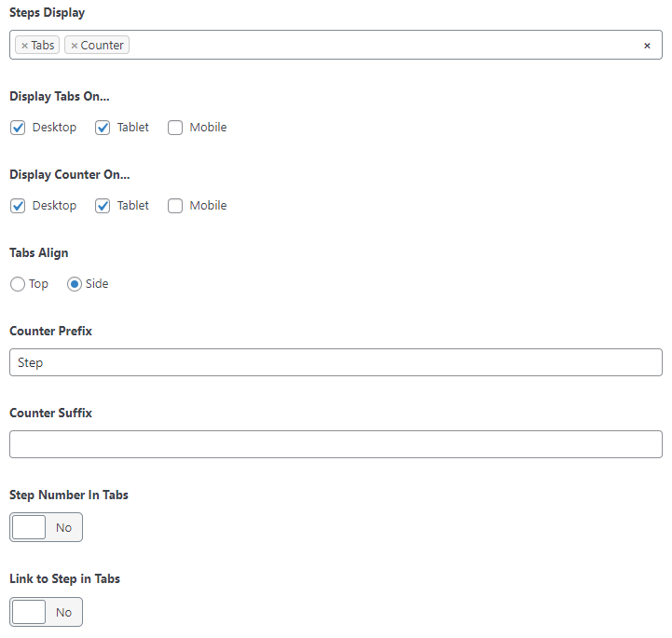Uncheck Tablet under Display Counter On
This screenshot has height=638, width=672.
coord(103,206)
